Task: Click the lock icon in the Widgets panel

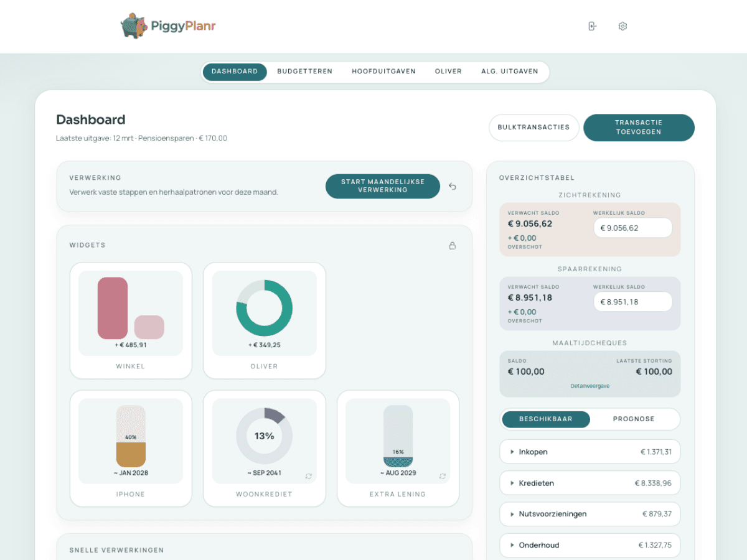Action: pyautogui.click(x=453, y=245)
